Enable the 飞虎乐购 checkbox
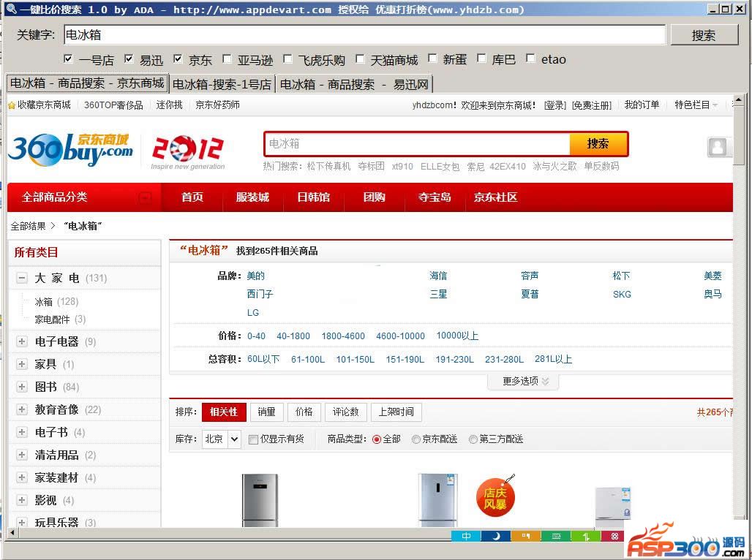 coord(287,59)
